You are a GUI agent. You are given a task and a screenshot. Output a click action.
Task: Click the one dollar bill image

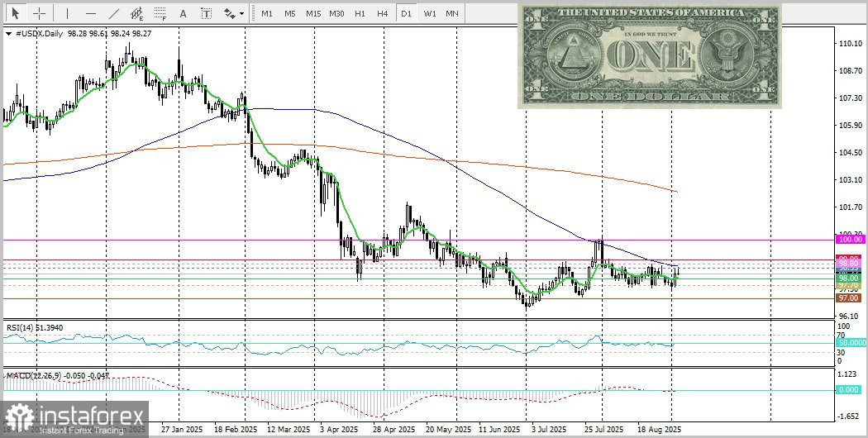[649, 56]
